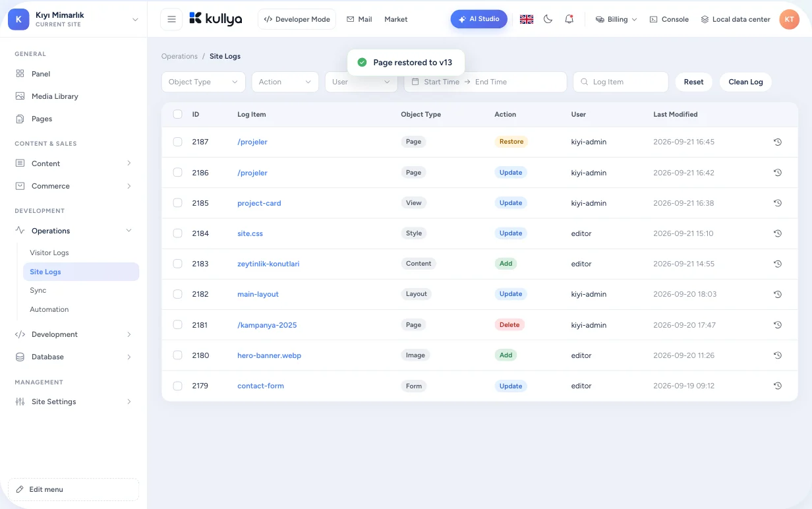Image resolution: width=812 pixels, height=509 pixels.
Task: Click the Start Time input
Action: pyautogui.click(x=441, y=82)
